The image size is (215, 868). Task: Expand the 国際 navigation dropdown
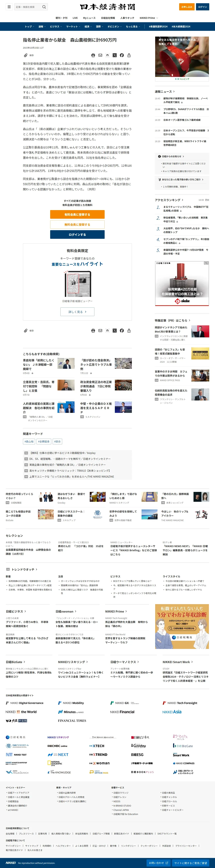pyautogui.click(x=99, y=27)
